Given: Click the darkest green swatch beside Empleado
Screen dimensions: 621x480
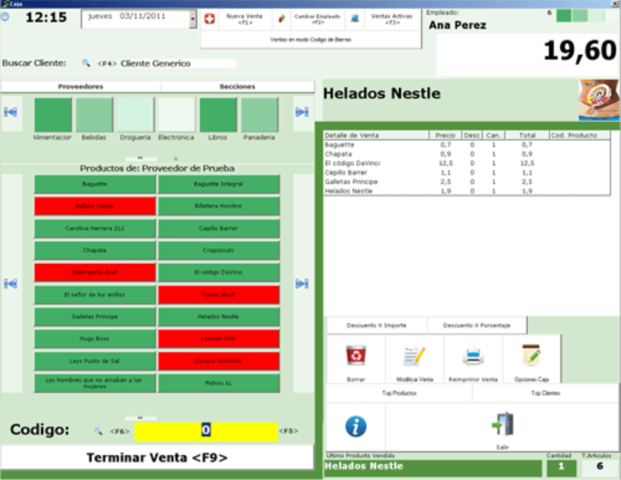Looking at the screenshot, I should (564, 16).
